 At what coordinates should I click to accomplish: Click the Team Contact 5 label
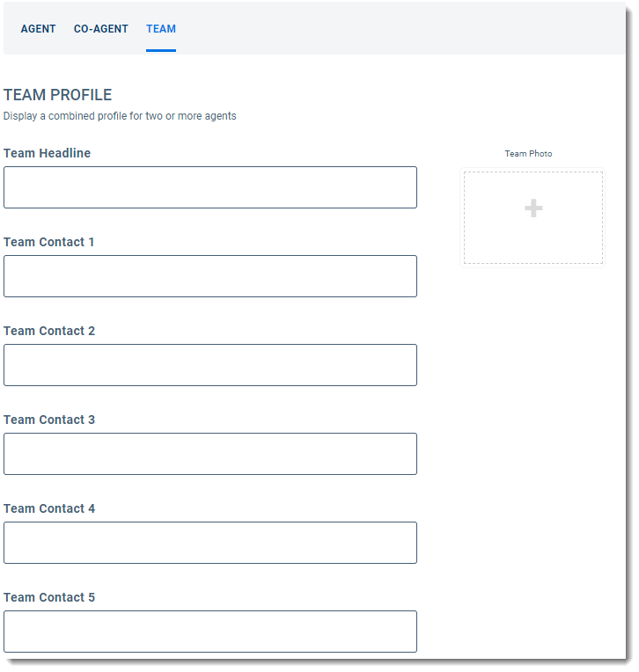[x=48, y=597]
